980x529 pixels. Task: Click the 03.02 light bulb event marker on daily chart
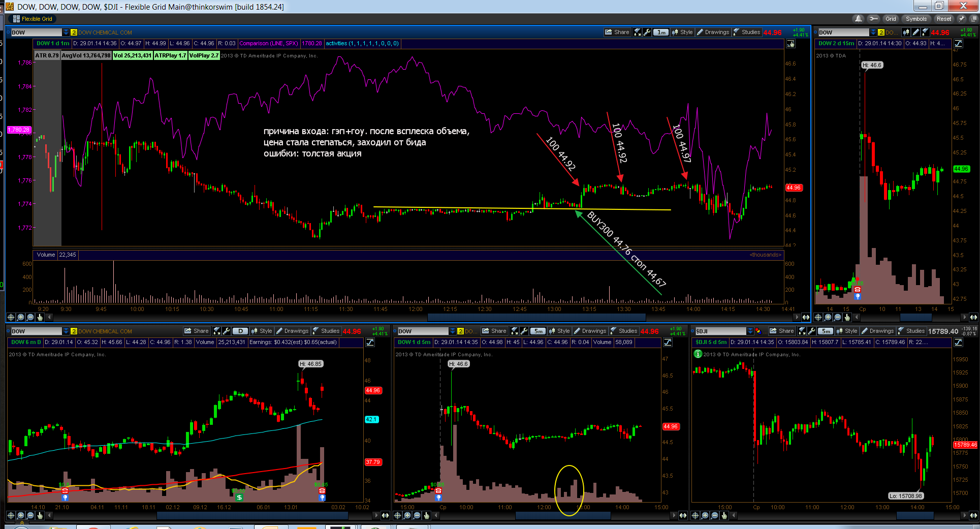(x=322, y=497)
